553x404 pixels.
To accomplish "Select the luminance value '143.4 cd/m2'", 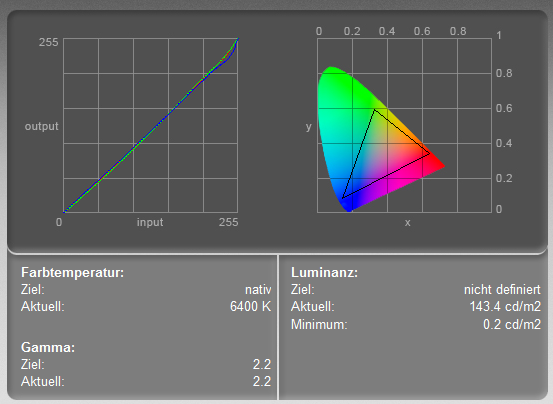I will [x=505, y=306].
